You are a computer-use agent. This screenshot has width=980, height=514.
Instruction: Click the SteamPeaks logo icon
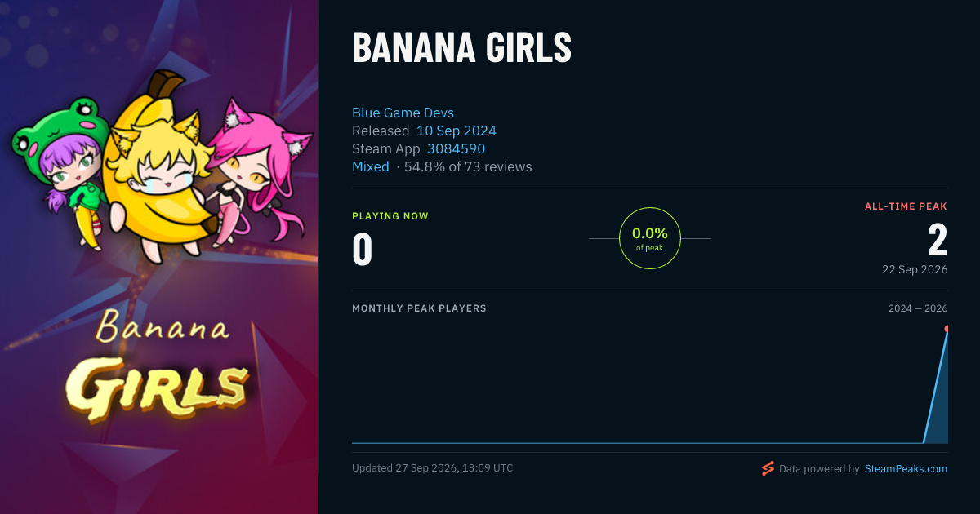pos(768,468)
